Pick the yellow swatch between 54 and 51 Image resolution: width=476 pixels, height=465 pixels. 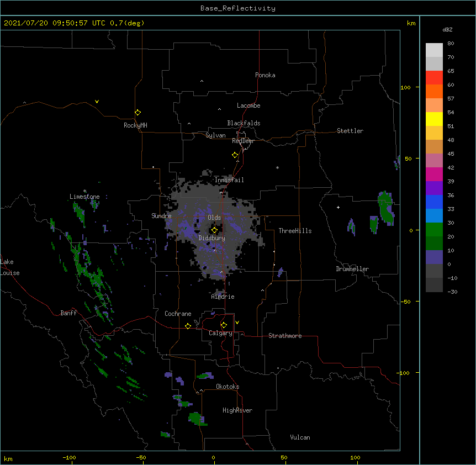click(434, 119)
